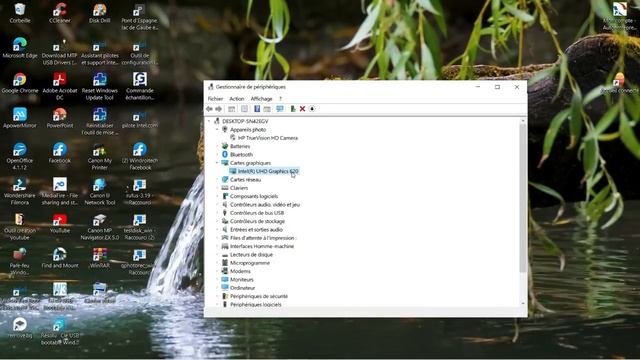Select the Périphériques de sécurité row

[x=254, y=296]
